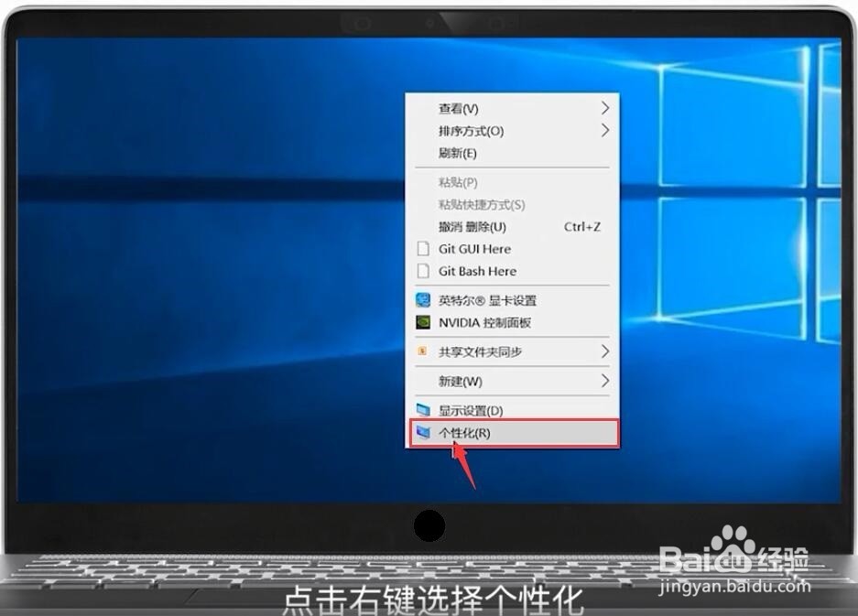Click the desktop wallpaper to dismiss menu

(x=183, y=275)
